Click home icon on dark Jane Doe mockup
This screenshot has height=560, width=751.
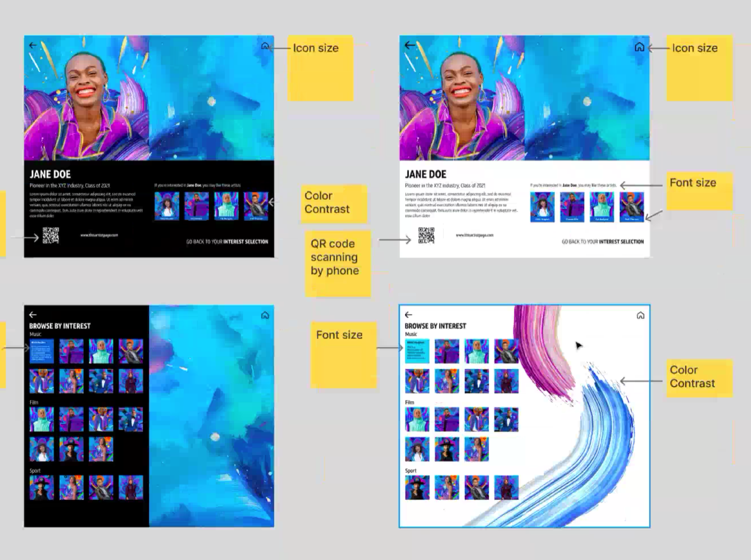[x=265, y=46]
